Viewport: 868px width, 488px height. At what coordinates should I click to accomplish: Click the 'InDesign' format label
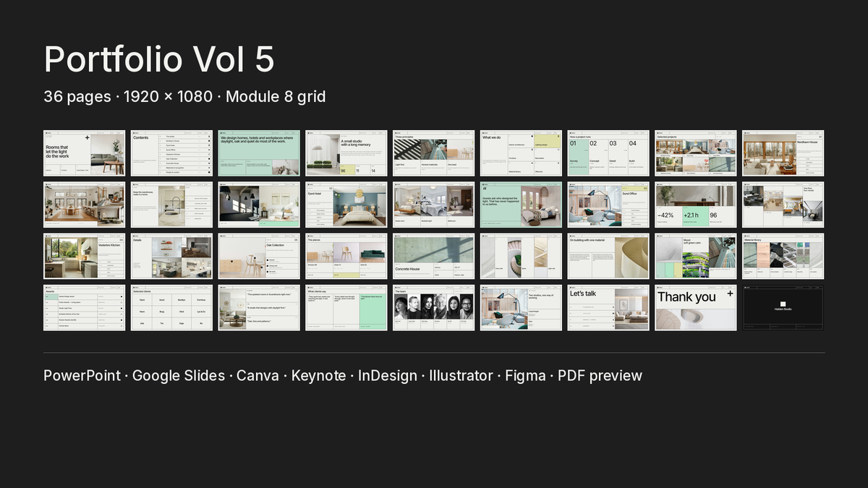pyautogui.click(x=388, y=375)
